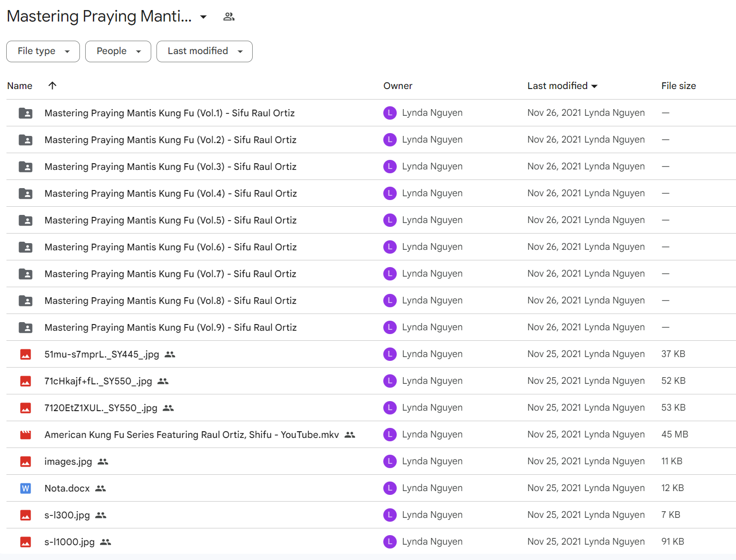Select Mastering Praying Mantis Kung Fu (Vol.9) folder name
Viewport: 736px width, 560px height.
(x=170, y=327)
